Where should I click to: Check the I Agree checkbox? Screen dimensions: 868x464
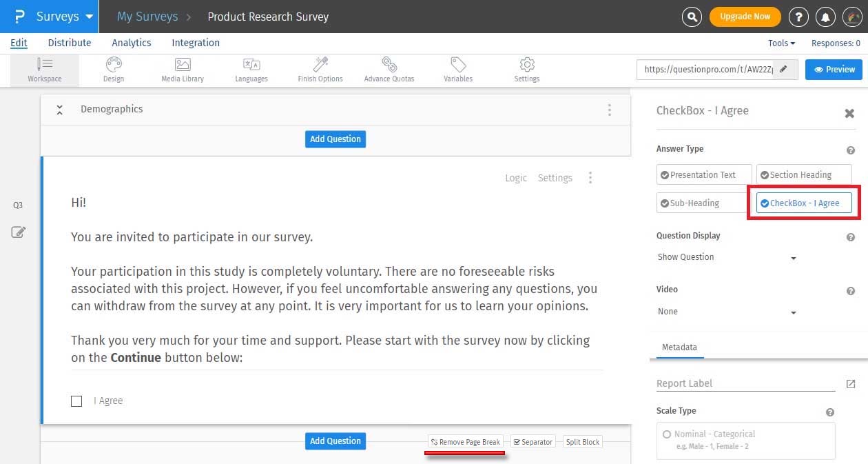(76, 401)
